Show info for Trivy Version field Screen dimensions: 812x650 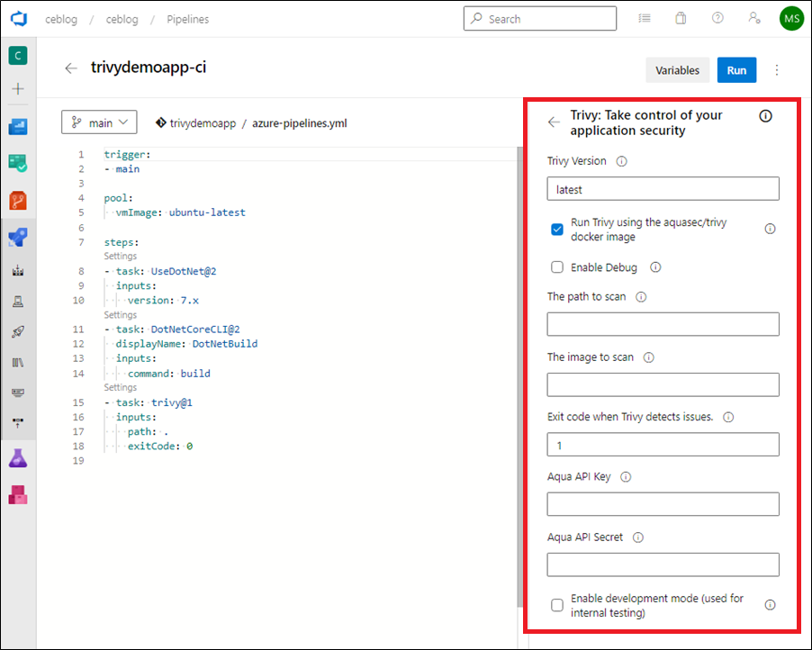(621, 161)
